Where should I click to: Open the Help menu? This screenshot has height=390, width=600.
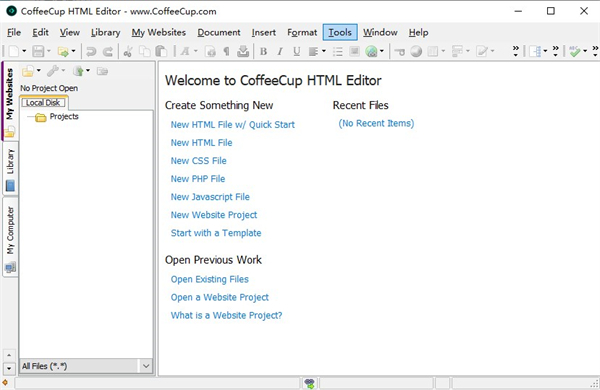(x=418, y=33)
